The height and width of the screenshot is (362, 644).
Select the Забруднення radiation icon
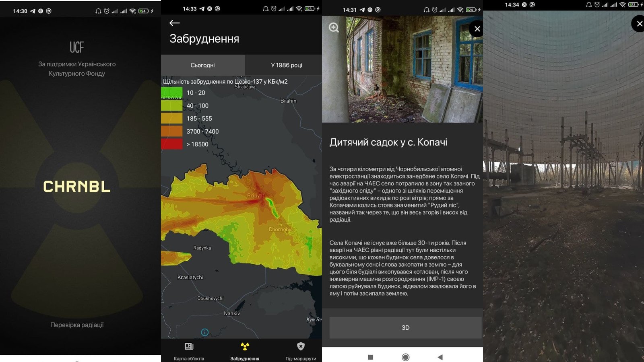click(x=245, y=347)
